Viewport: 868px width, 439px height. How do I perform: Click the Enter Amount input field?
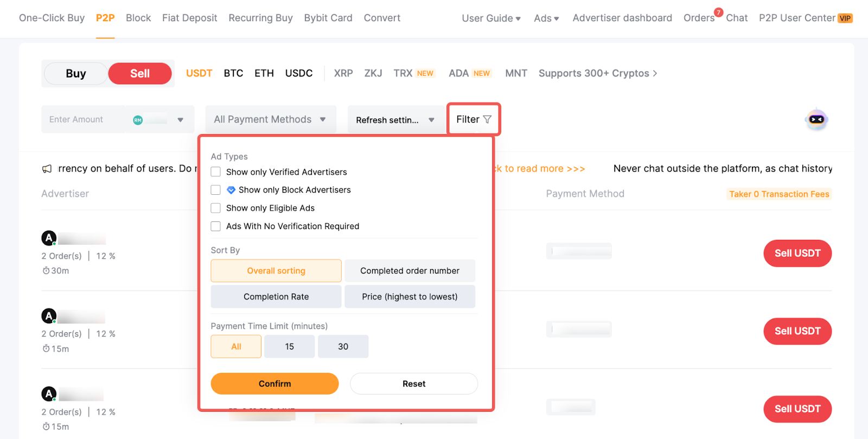(x=81, y=119)
